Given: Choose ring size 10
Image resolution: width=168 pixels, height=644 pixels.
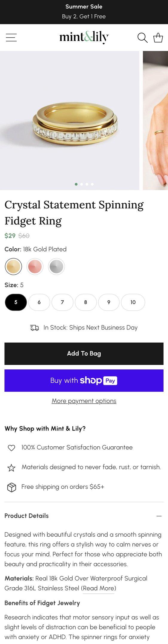Looking at the screenshot, I should point(133,302).
